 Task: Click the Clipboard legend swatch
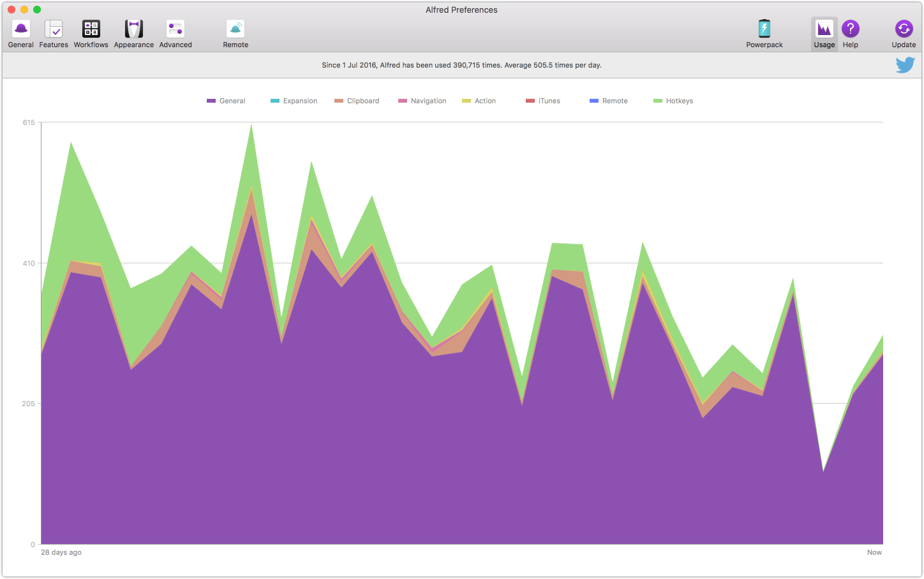[339, 101]
